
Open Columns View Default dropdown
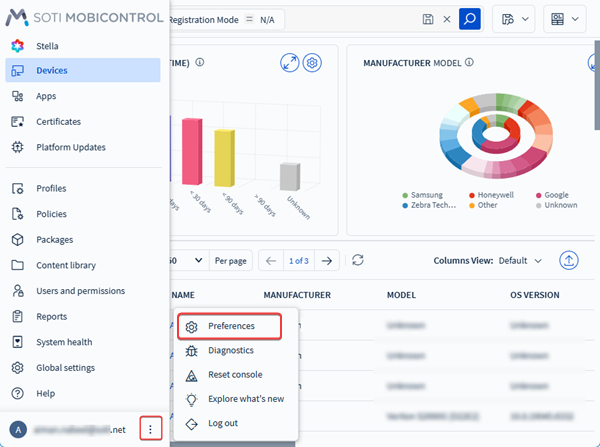(520, 261)
